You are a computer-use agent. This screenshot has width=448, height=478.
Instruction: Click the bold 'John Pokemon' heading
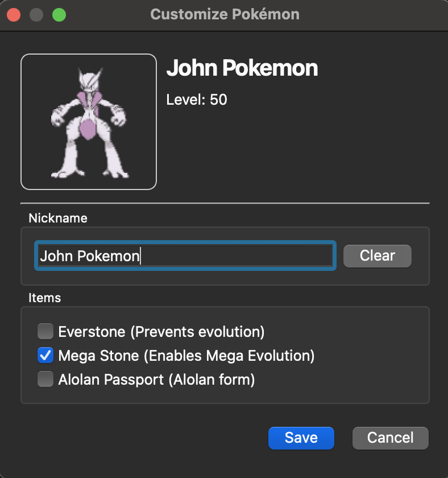pos(242,68)
